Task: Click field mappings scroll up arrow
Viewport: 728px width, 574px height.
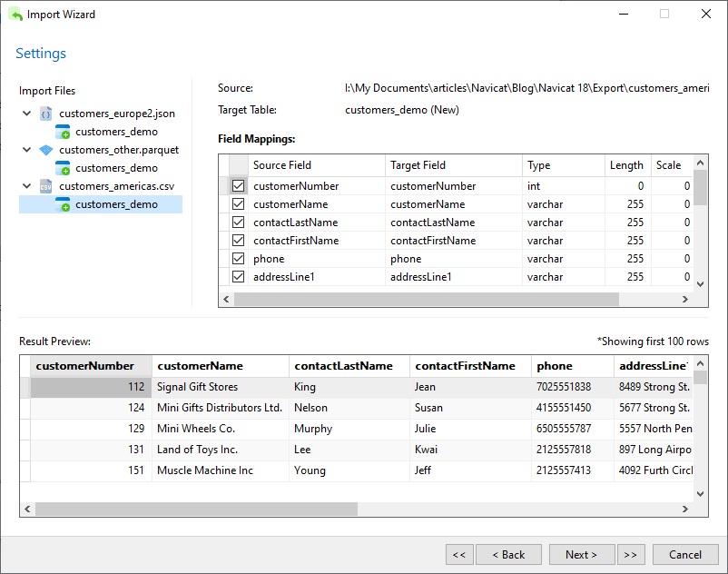Action: (701, 163)
